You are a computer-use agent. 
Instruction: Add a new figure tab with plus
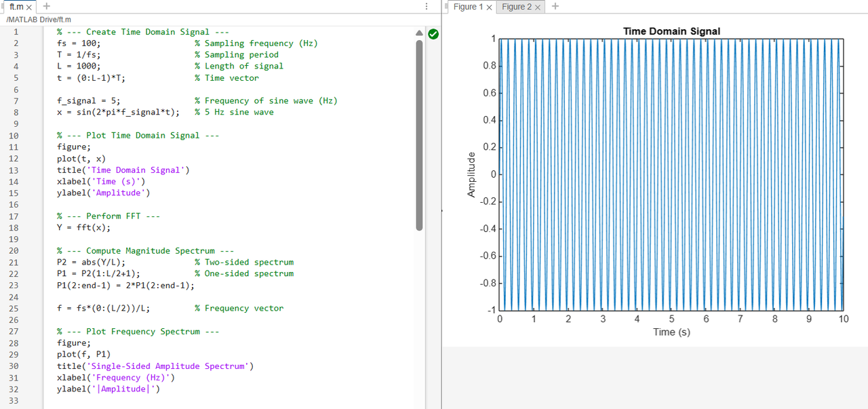[x=555, y=6]
